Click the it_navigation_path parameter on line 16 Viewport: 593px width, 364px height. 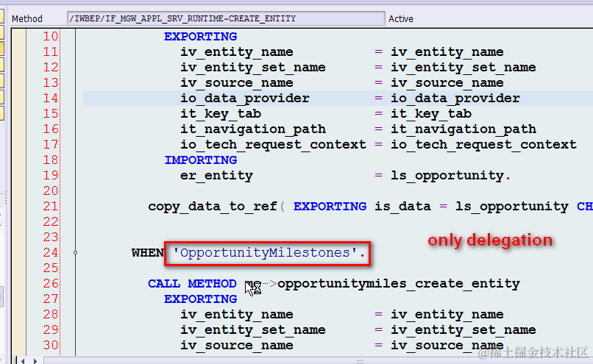point(253,129)
